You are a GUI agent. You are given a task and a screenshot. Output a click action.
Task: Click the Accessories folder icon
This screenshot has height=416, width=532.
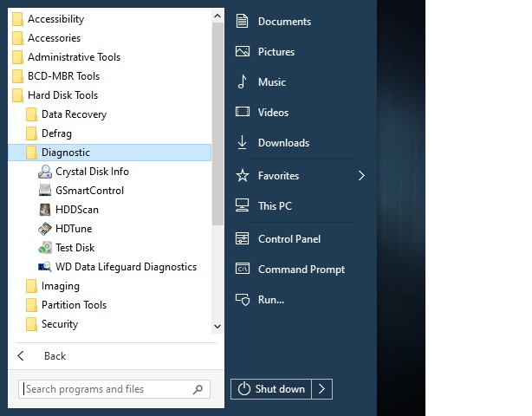pos(17,38)
